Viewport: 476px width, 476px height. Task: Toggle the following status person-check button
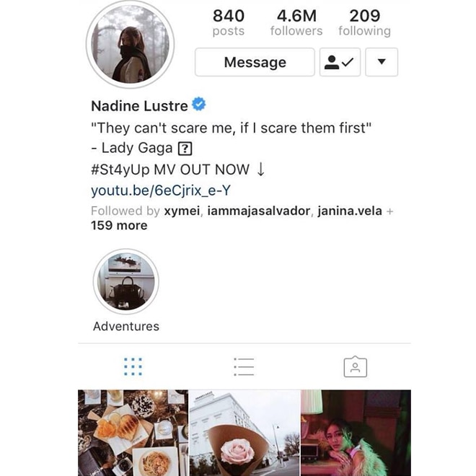coord(340,62)
